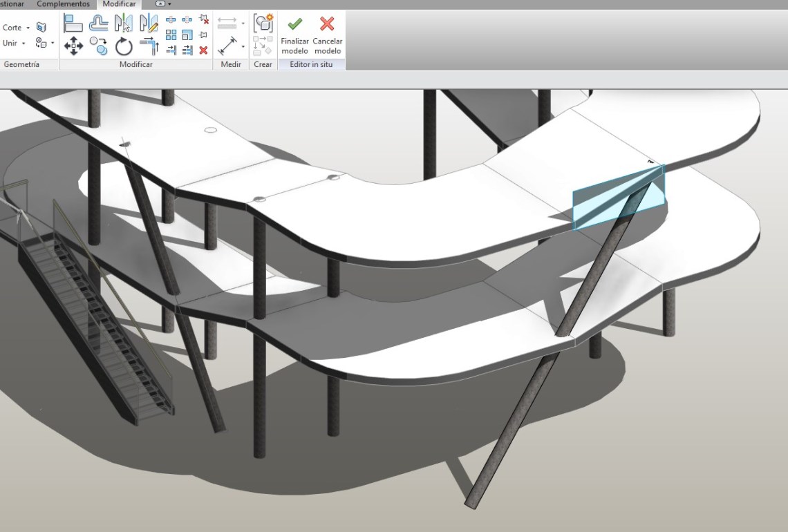Select the Offset tool
The image size is (788, 532).
point(99,23)
